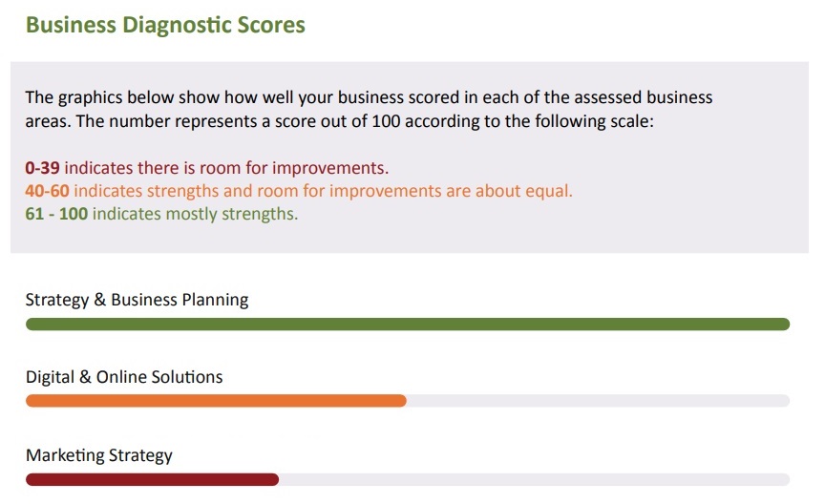Click the dark red filled Marketing Strategy bar

[x=152, y=479]
